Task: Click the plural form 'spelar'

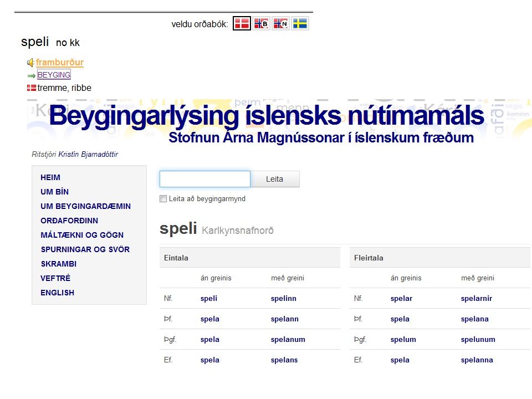Action: click(401, 299)
